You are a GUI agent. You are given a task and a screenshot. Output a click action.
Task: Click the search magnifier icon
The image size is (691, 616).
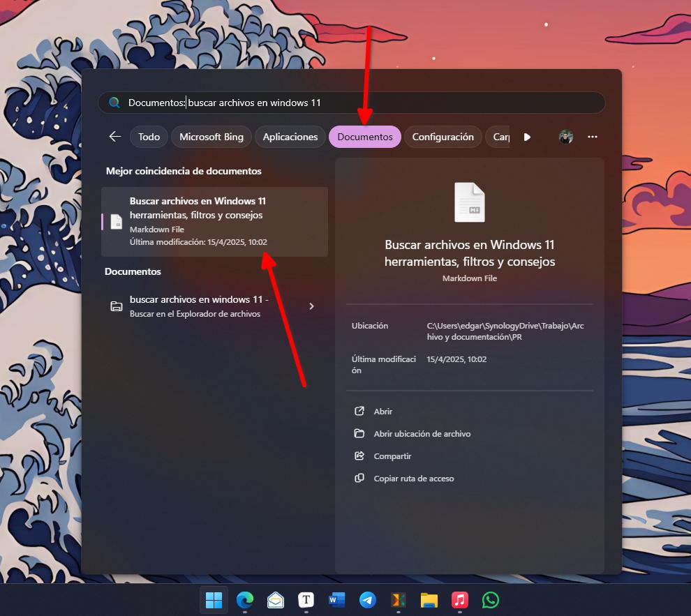(114, 103)
